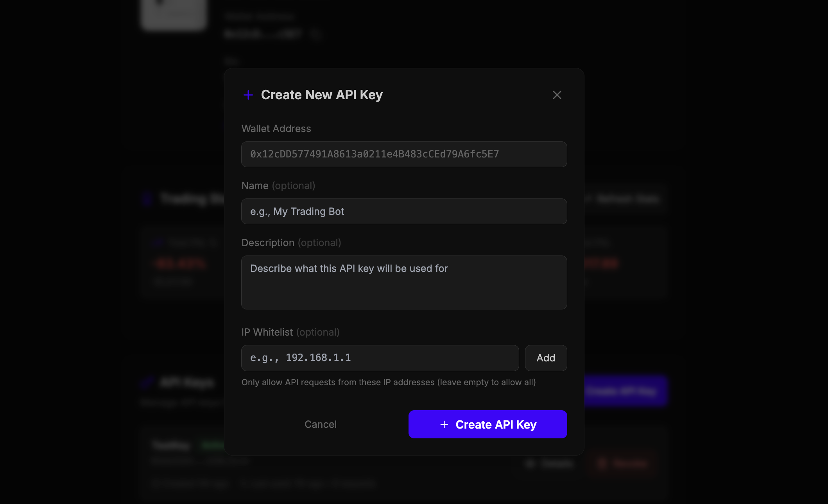The height and width of the screenshot is (504, 828).
Task: Click the 'Description (optional)' label
Action: pyautogui.click(x=291, y=243)
